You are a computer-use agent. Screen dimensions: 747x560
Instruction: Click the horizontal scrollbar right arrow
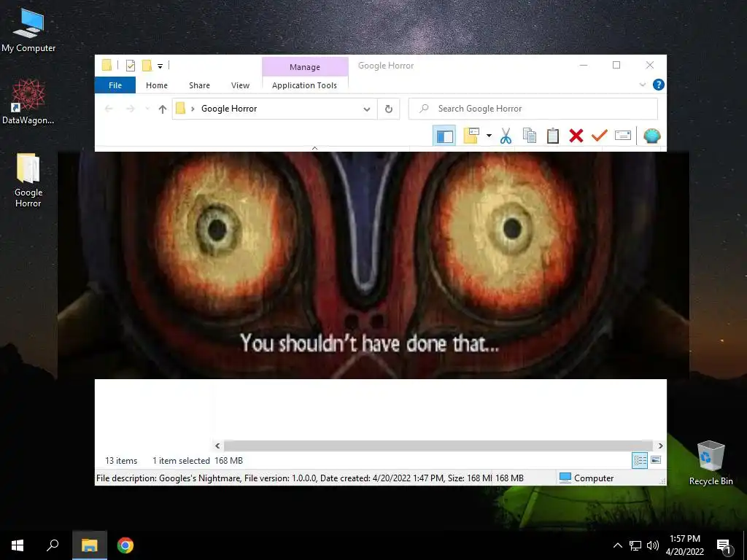click(x=660, y=446)
